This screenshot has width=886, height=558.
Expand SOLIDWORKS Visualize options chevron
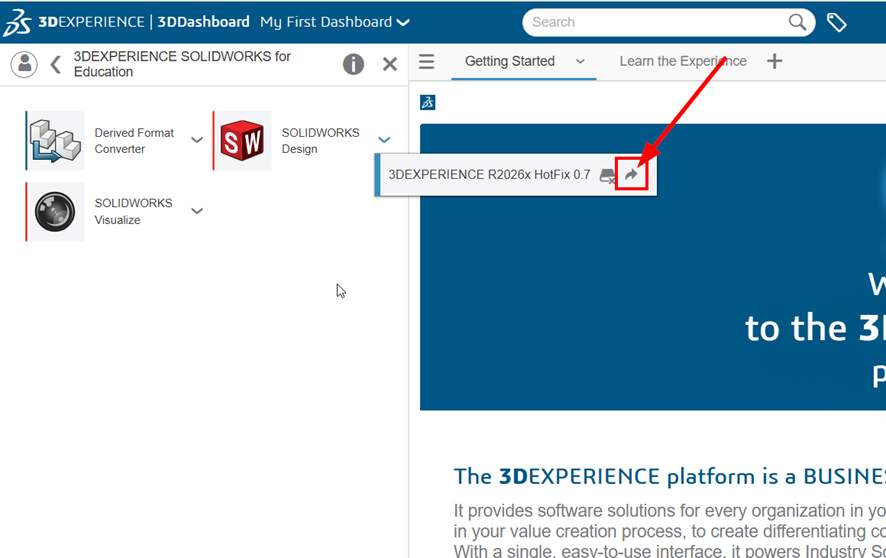coord(197,211)
